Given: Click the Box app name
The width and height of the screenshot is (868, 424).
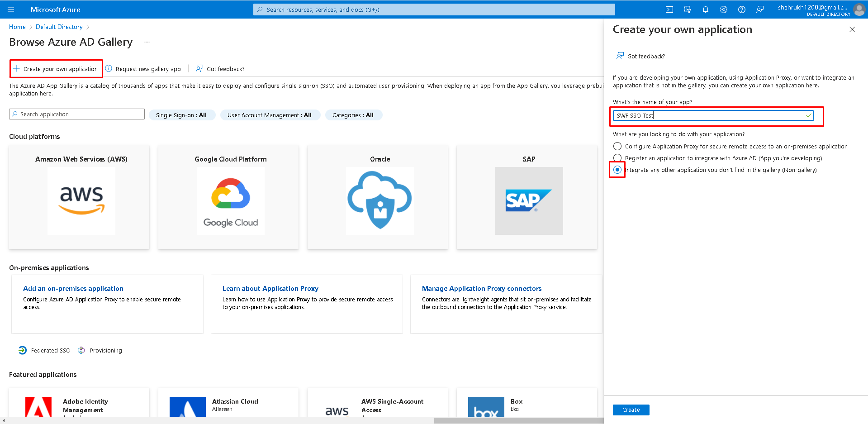Looking at the screenshot, I should point(517,401).
